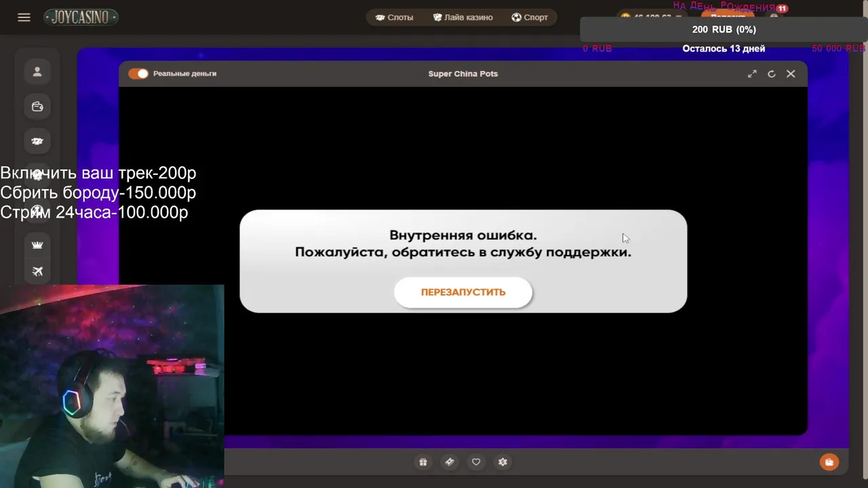Viewport: 868px width, 488px height.
Task: Open the game settings gear icon
Action: coord(502,462)
